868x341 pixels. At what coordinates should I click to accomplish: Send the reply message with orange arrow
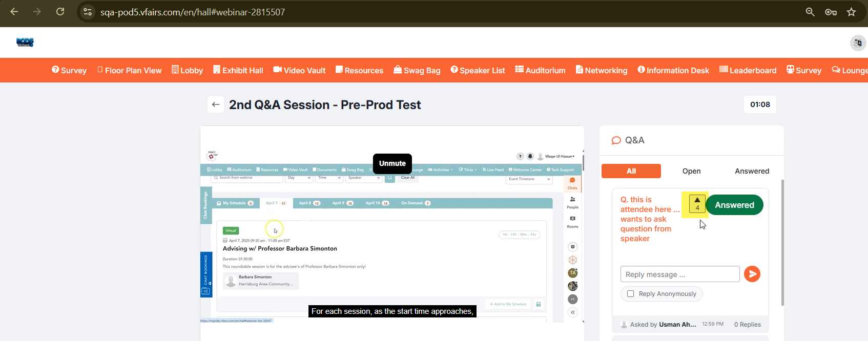tap(752, 274)
